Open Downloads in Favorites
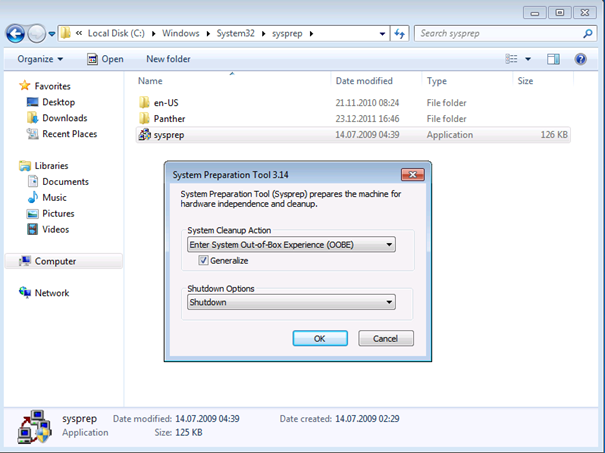This screenshot has height=453, width=605. click(x=64, y=118)
